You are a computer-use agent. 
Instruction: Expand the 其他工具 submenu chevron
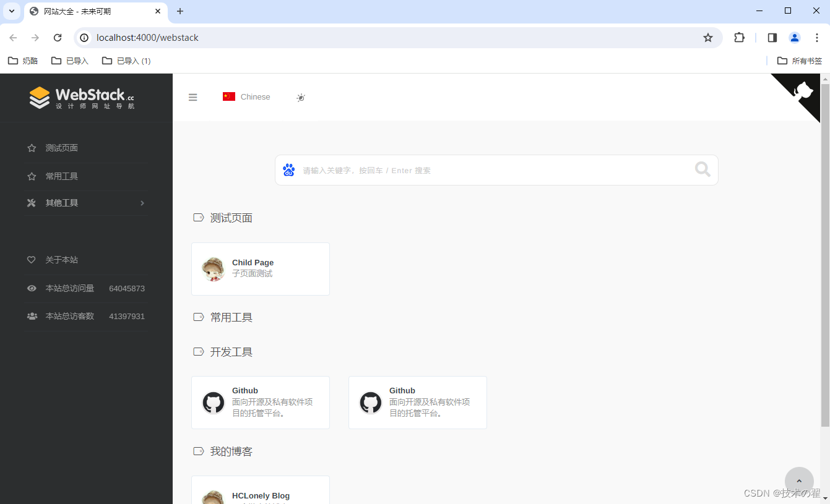[142, 203]
